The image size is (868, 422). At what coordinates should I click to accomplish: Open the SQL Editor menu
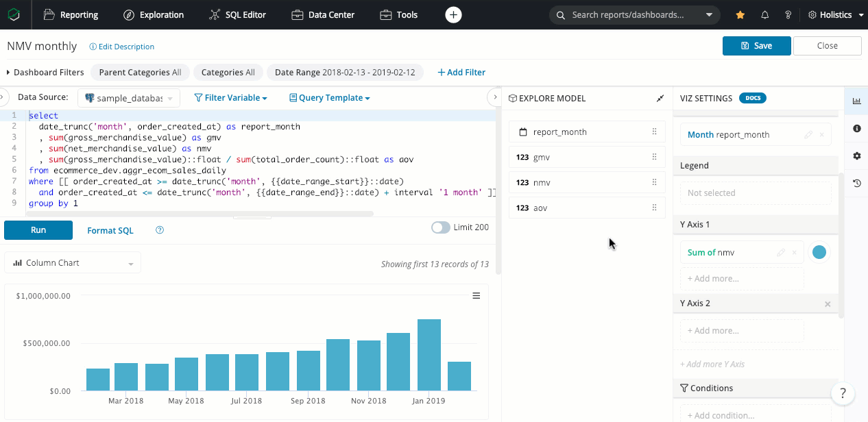tap(238, 14)
